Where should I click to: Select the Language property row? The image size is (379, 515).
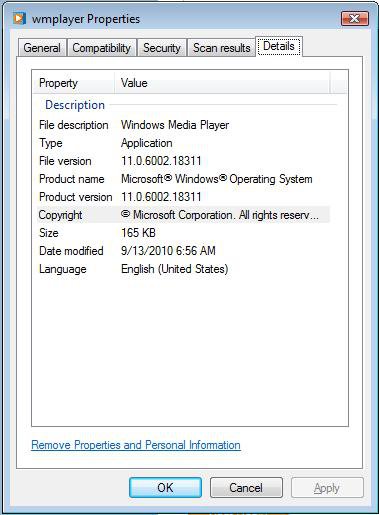[183, 269]
